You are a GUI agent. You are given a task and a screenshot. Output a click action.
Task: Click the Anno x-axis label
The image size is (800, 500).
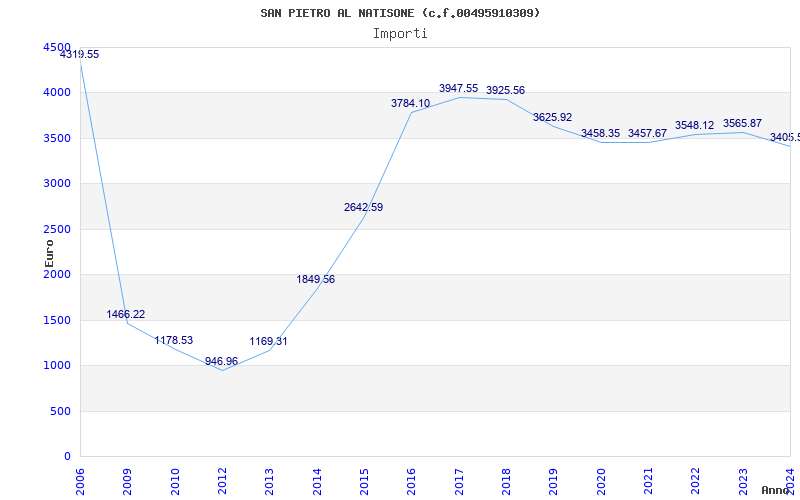pos(775,490)
